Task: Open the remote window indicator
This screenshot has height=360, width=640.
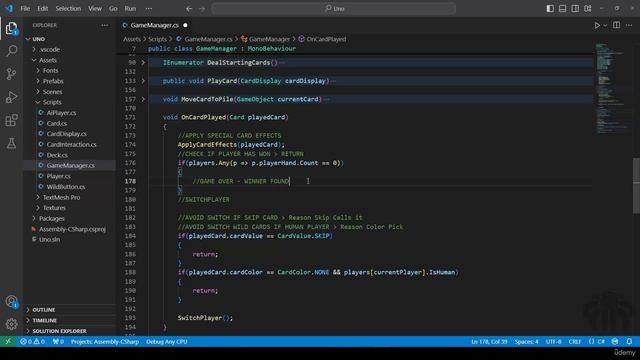Action: pos(8,342)
